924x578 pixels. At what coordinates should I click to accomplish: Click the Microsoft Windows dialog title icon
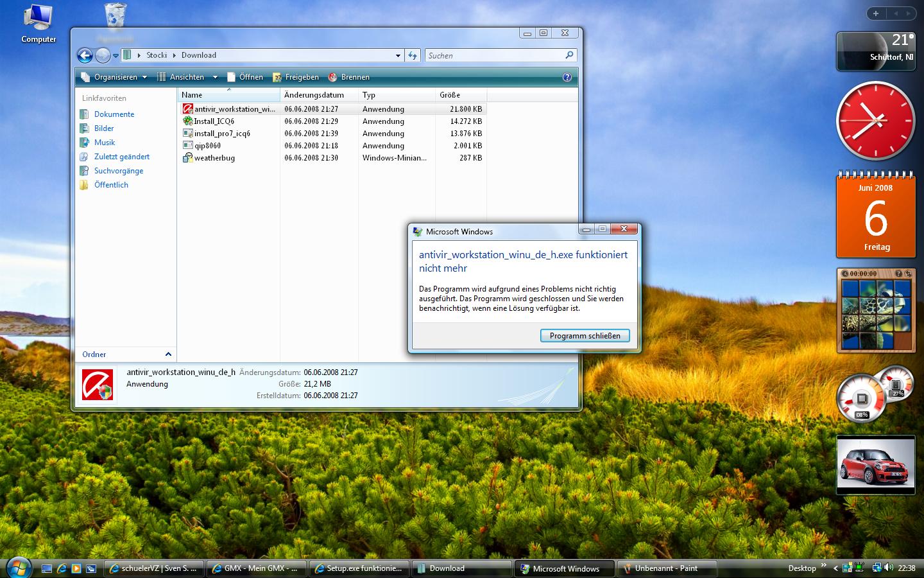click(x=418, y=232)
